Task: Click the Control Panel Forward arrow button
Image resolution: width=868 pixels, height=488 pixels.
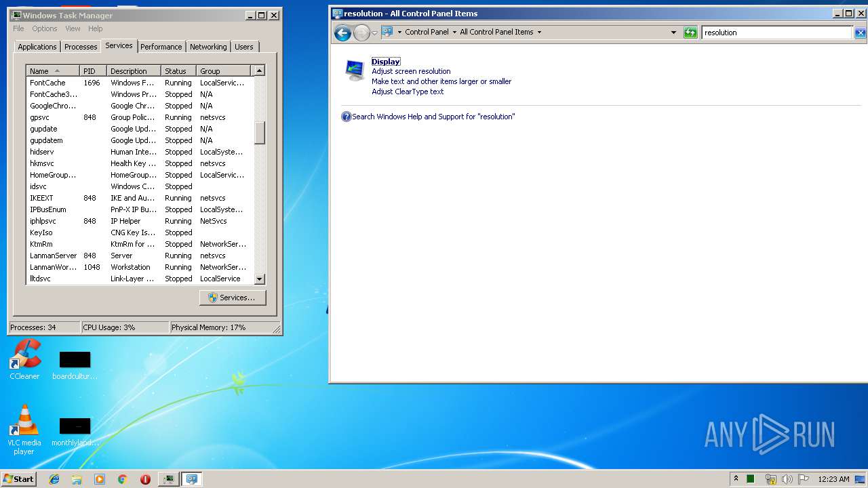Action: 362,33
